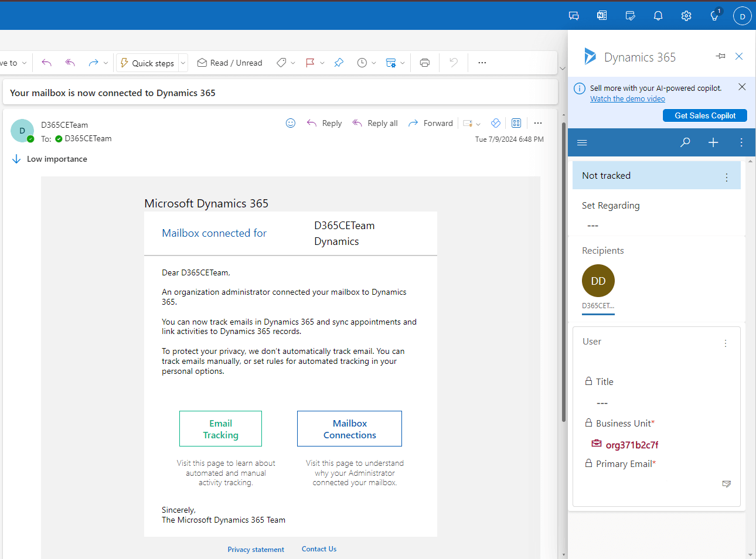Toggle Read / Unread status of the email
Image resolution: width=756 pixels, height=559 pixels.
(x=230, y=63)
